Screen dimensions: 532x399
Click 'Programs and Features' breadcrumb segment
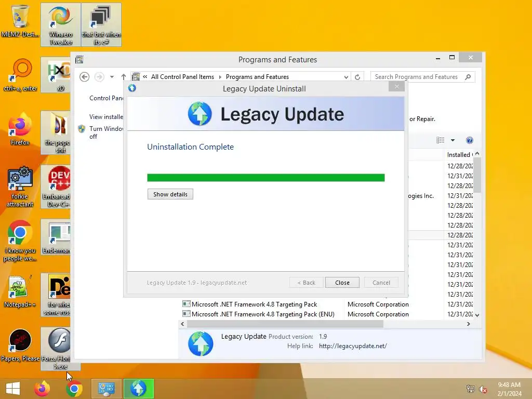257,77
